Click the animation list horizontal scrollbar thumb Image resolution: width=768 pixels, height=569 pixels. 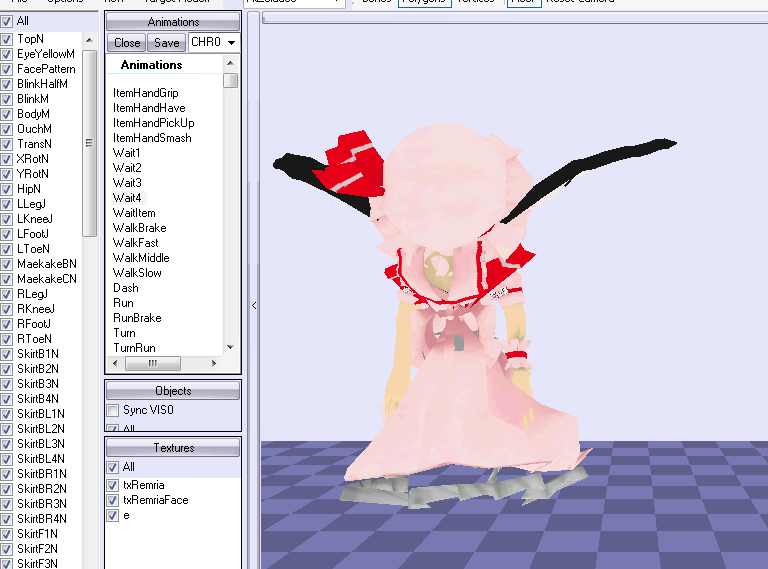coord(153,363)
